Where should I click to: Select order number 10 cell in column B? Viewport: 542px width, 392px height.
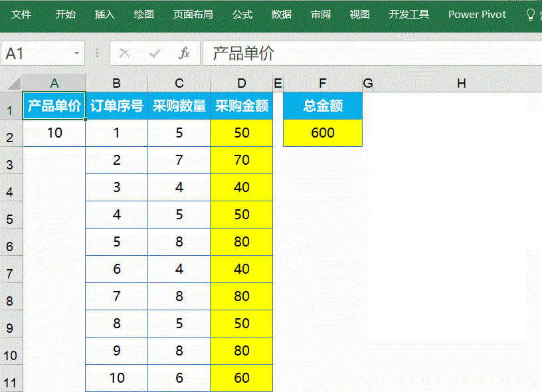116,378
